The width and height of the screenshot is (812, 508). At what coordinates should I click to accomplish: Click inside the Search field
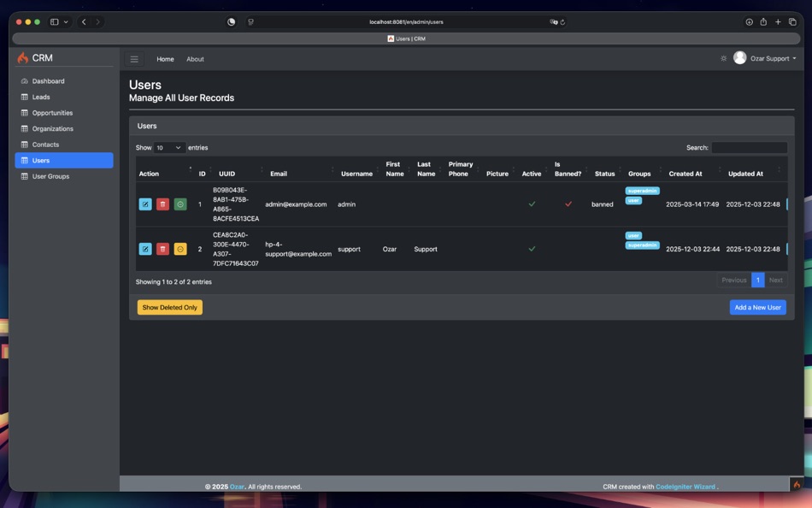point(750,147)
